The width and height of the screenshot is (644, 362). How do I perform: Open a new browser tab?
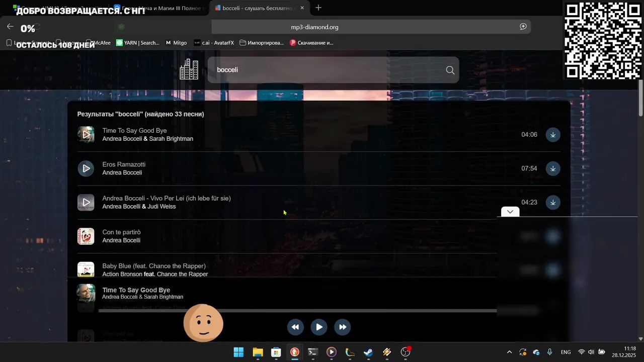[318, 8]
